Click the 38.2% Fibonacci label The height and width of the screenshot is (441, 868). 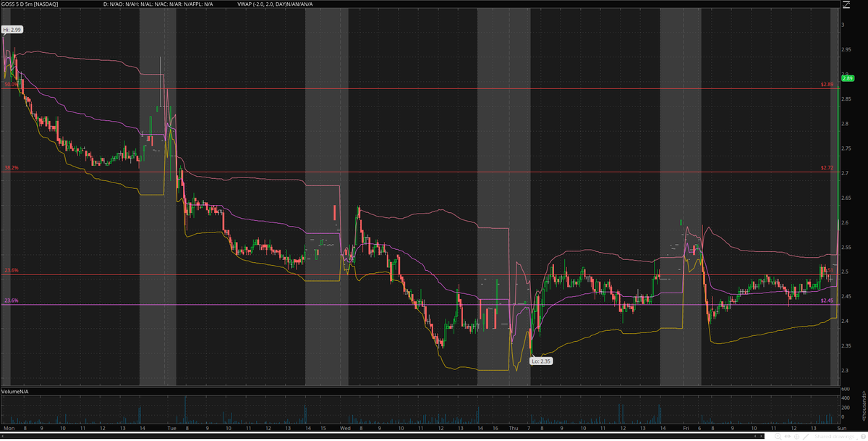click(x=11, y=168)
